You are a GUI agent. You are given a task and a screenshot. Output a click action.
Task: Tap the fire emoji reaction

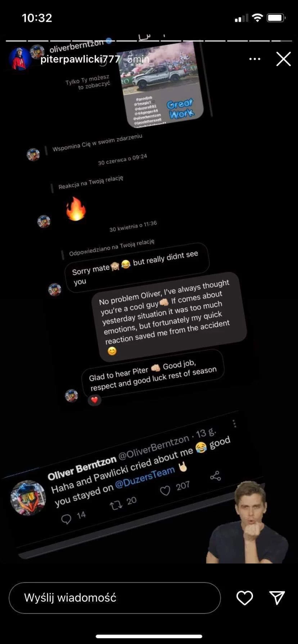click(76, 209)
